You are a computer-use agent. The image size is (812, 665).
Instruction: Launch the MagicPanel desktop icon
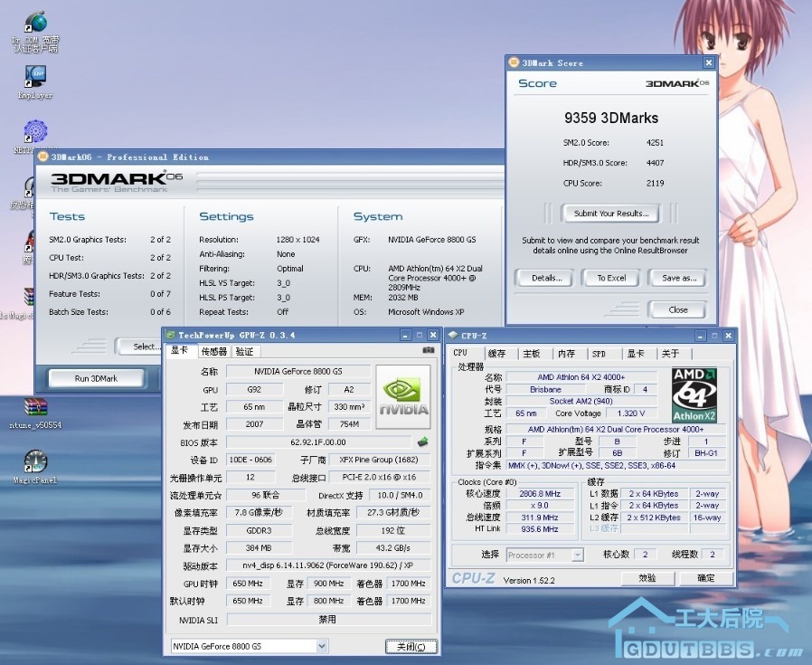[x=35, y=462]
